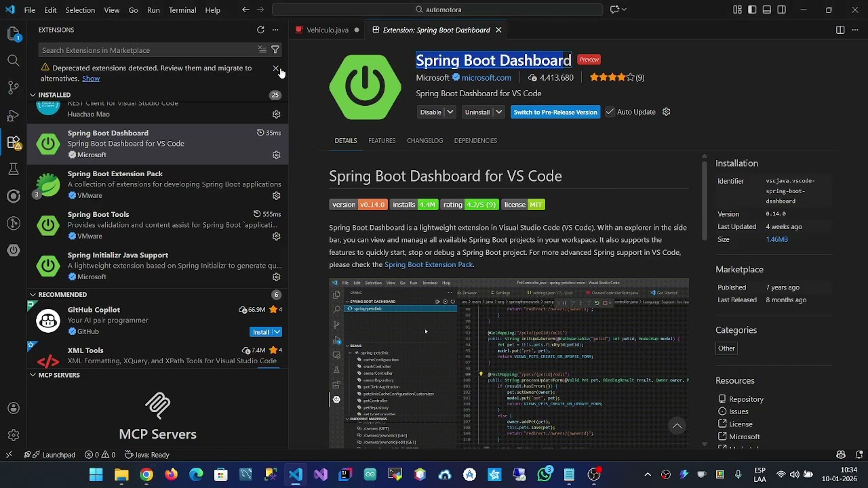868x488 pixels.
Task: Open gear menu for REST Client extension
Action: 276,115
